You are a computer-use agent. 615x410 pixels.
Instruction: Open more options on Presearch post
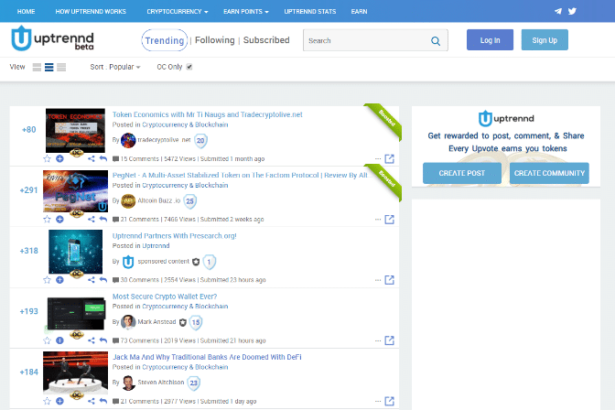tap(378, 280)
